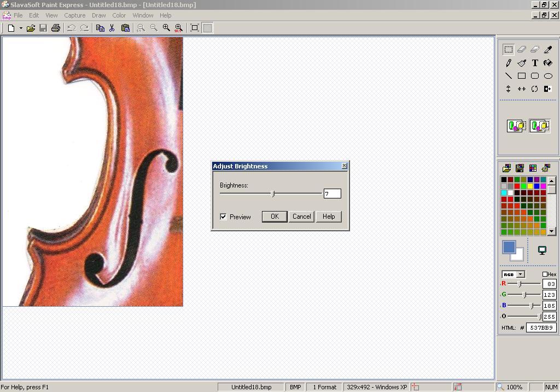Open the New document dropdown arrow
The height and width of the screenshot is (392, 560).
[x=20, y=28]
